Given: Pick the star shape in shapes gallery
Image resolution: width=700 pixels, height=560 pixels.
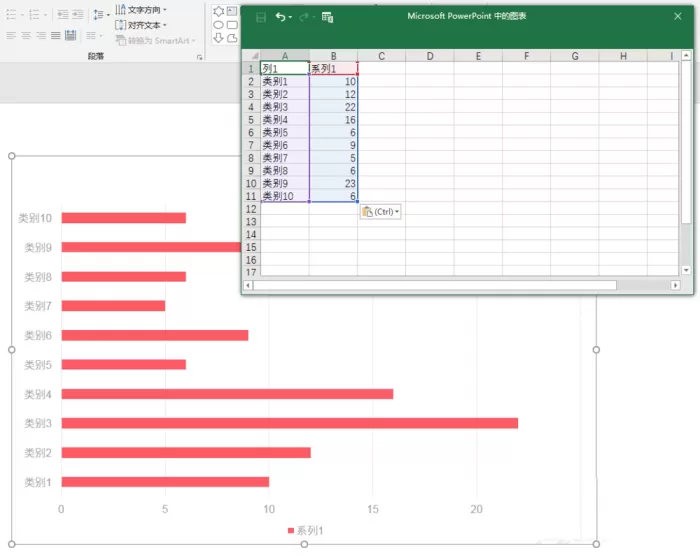Looking at the screenshot, I should pos(218,11).
